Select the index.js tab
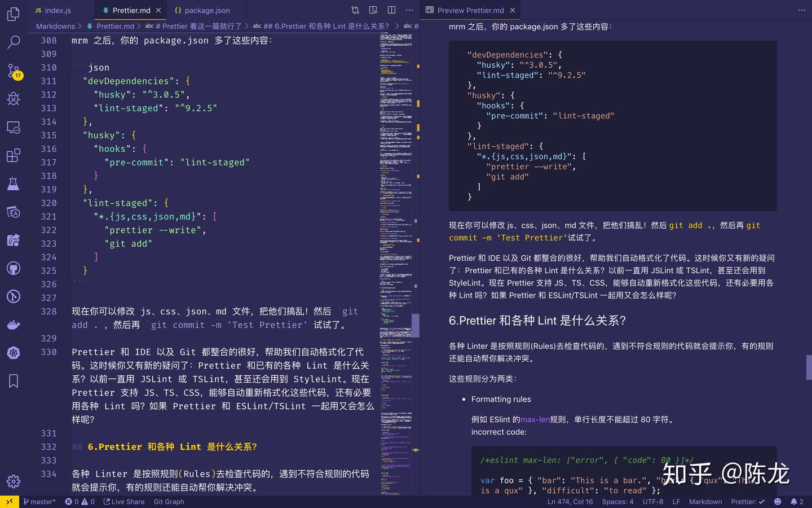812x508 pixels. click(56, 10)
